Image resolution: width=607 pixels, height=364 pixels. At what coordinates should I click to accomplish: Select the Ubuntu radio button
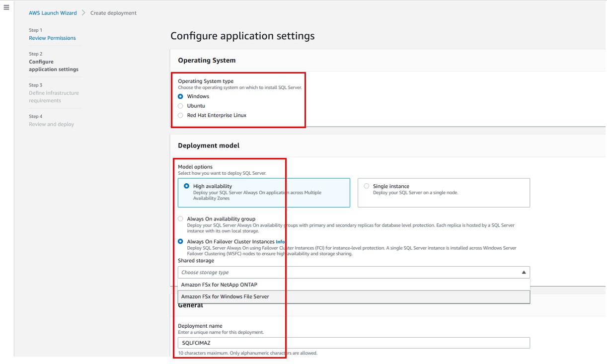coord(180,106)
